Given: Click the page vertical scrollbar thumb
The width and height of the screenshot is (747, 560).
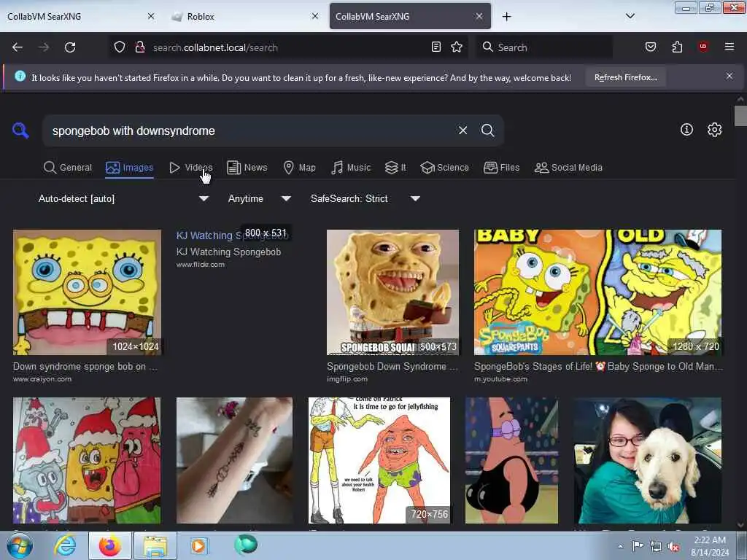Looking at the screenshot, I should point(740,116).
